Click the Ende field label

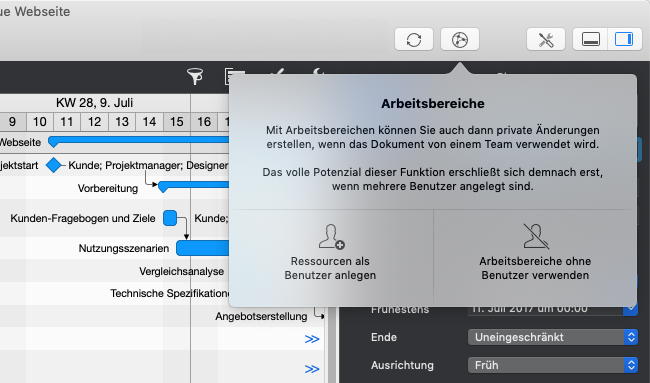384,337
